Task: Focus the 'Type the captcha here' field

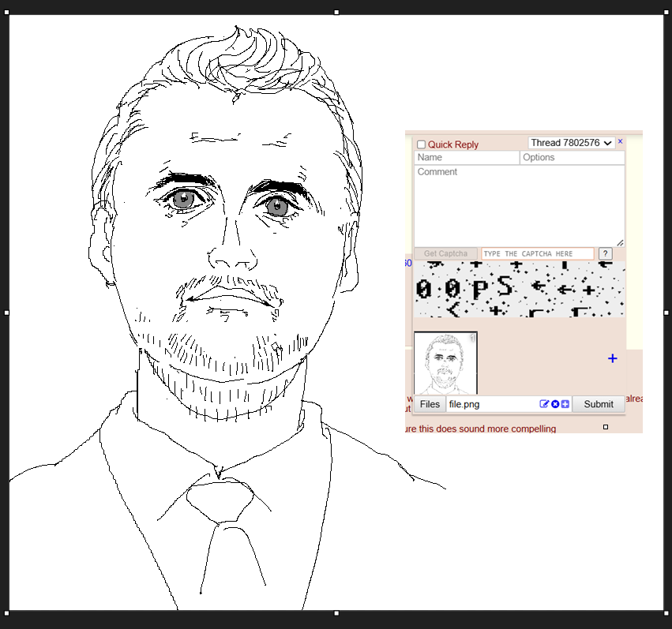Action: pos(538,253)
